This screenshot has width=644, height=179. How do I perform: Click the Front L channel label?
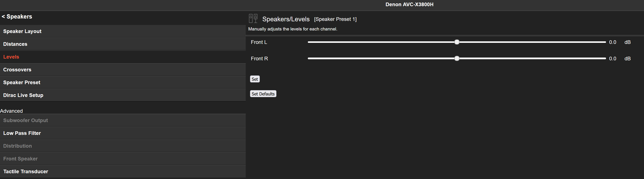(x=259, y=42)
